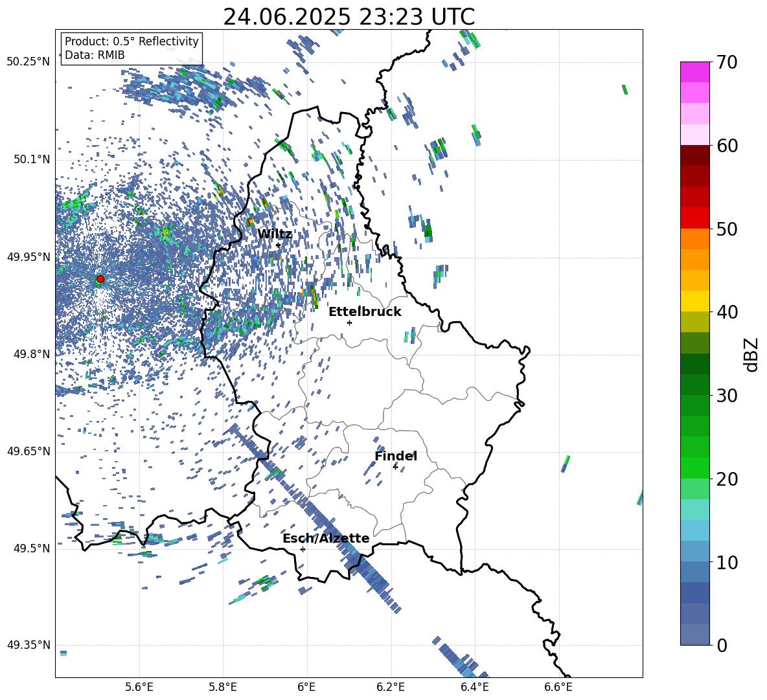This screenshot has height=700, width=767.
Task: Pick the magenta swatch at colorbar top
Action: tap(694, 72)
